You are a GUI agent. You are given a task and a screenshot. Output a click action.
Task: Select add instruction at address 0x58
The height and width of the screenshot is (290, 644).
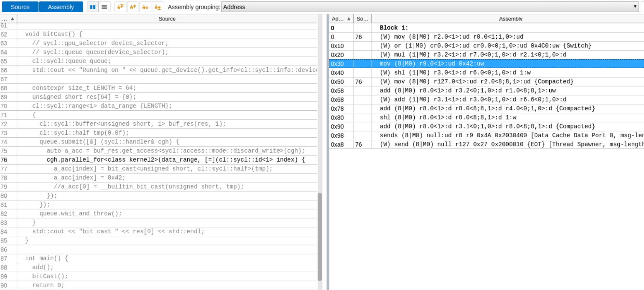click(486, 91)
